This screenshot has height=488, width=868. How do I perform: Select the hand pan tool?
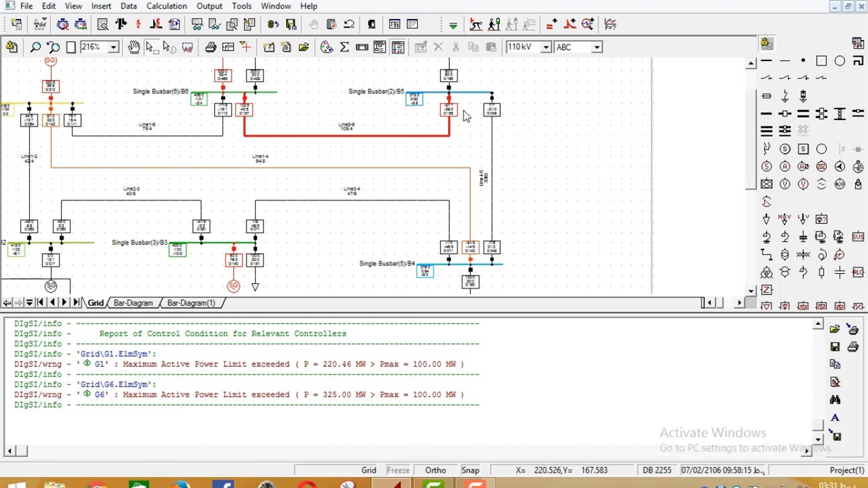coord(134,47)
